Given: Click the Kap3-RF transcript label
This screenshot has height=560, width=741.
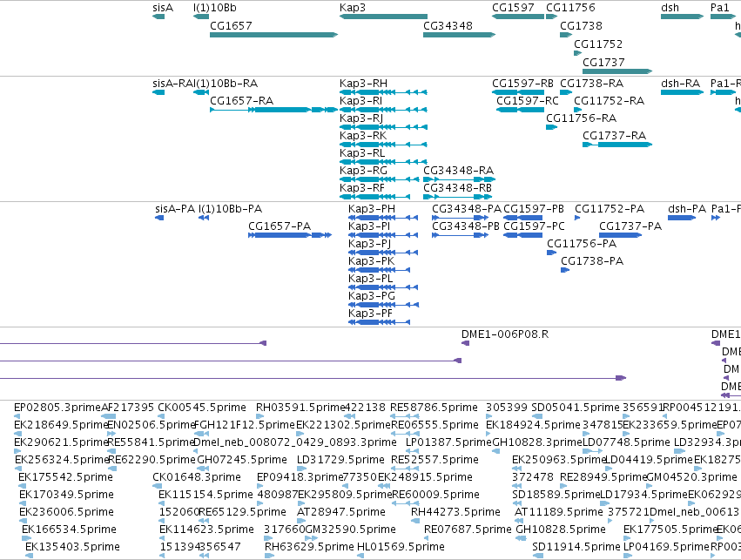Looking at the screenshot, I should [362, 188].
